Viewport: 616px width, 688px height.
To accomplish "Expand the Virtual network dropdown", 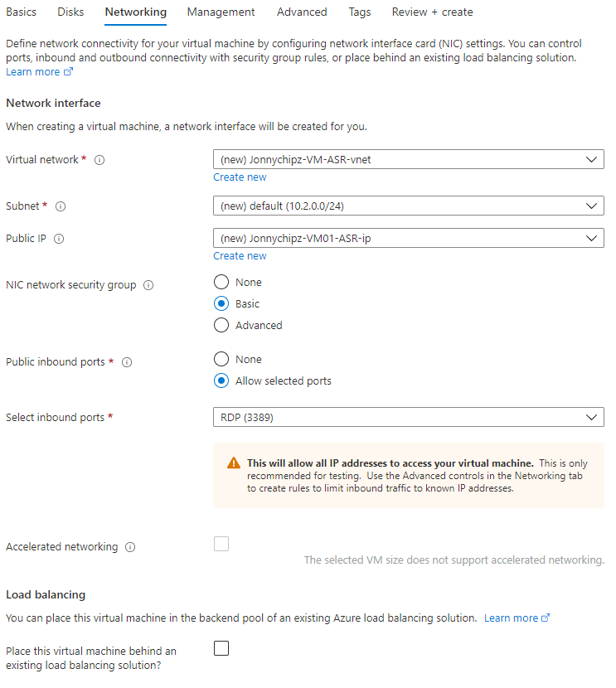I will pyautogui.click(x=408, y=160).
